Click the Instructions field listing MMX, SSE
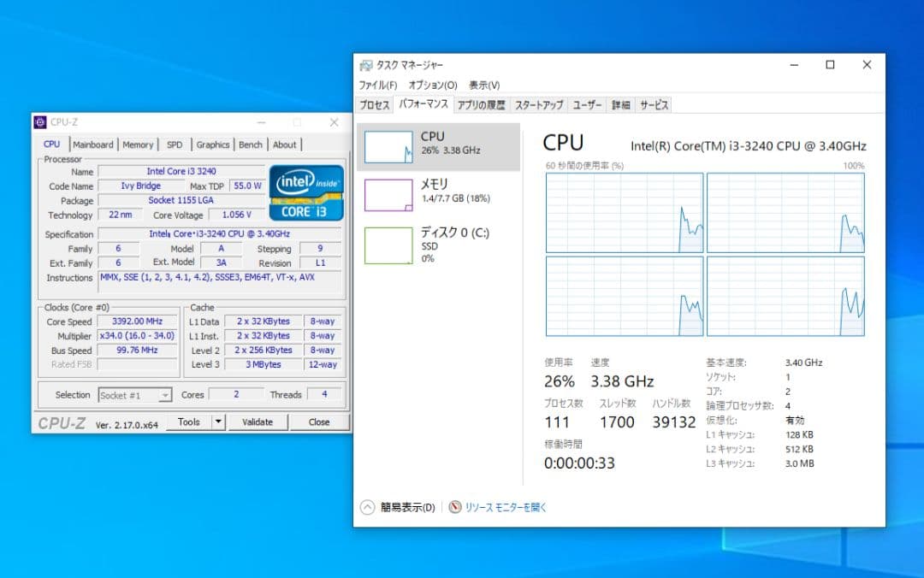This screenshot has width=924, height=578. coord(219,283)
